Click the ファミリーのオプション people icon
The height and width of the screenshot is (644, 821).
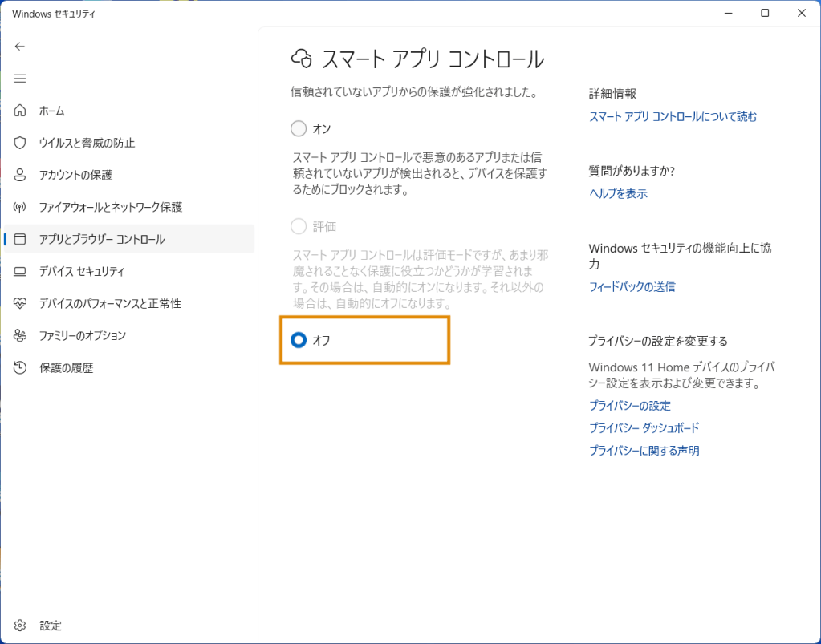pyautogui.click(x=19, y=335)
